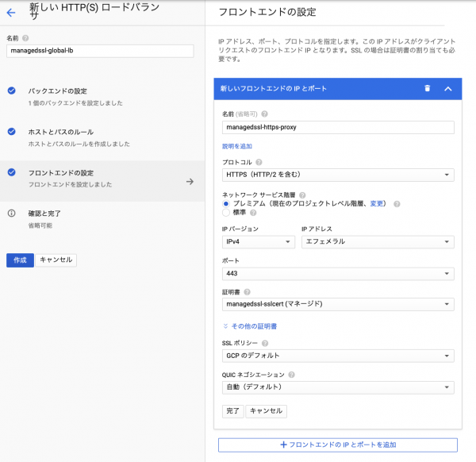The image size is (476, 462).
Task: Open the SSL ポリシー GCP のデフォルト dropdown
Action: [x=338, y=356]
